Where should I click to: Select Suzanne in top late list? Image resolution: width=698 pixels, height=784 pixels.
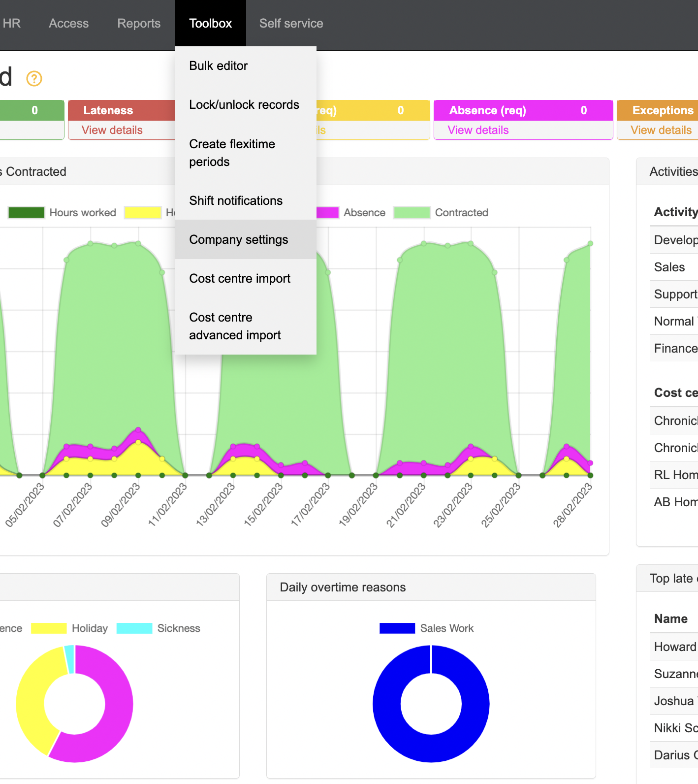674,674
